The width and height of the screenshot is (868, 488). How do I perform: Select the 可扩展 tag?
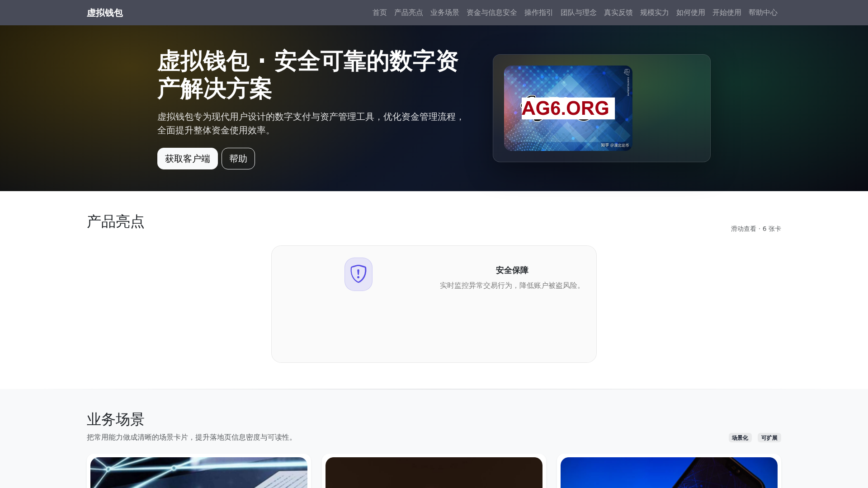tap(769, 438)
